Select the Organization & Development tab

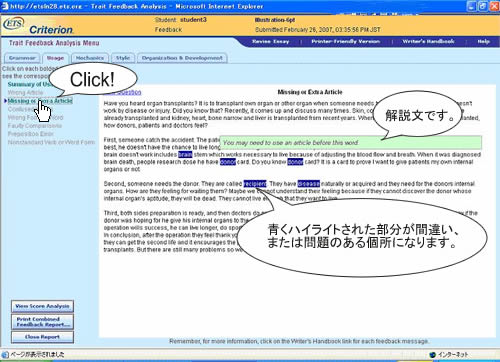coord(182,58)
